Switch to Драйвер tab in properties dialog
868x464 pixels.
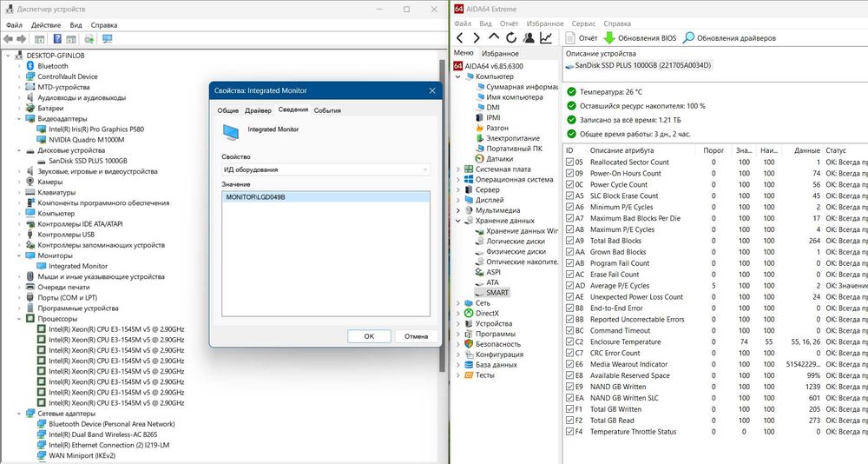click(x=258, y=110)
